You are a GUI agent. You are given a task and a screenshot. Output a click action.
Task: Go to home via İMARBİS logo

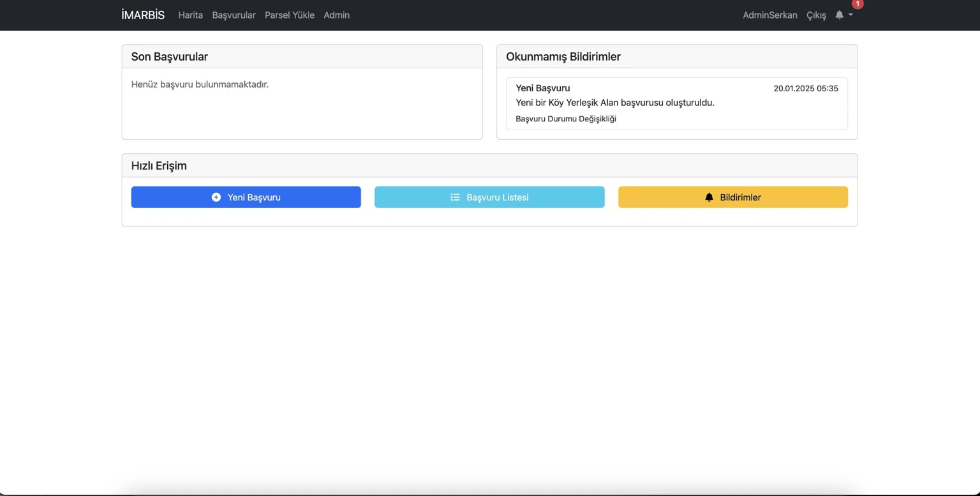click(143, 15)
